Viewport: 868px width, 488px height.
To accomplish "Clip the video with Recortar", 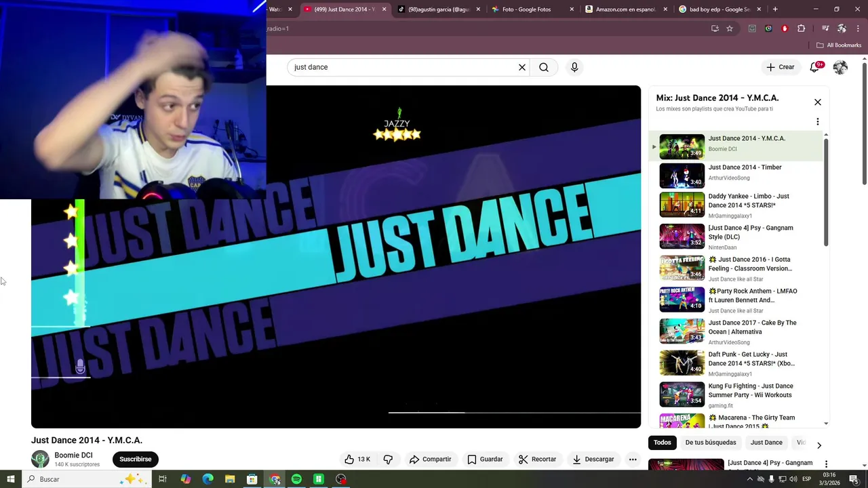I will click(537, 459).
